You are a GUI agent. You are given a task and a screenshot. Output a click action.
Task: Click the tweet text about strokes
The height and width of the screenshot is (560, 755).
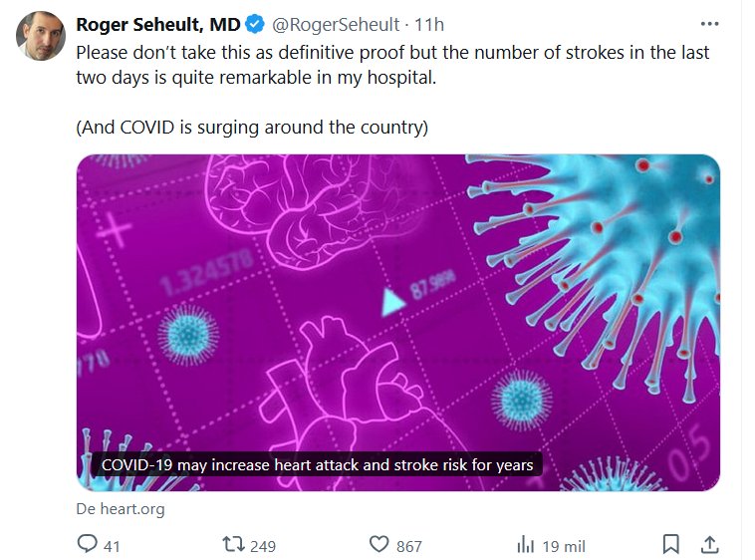pos(392,65)
